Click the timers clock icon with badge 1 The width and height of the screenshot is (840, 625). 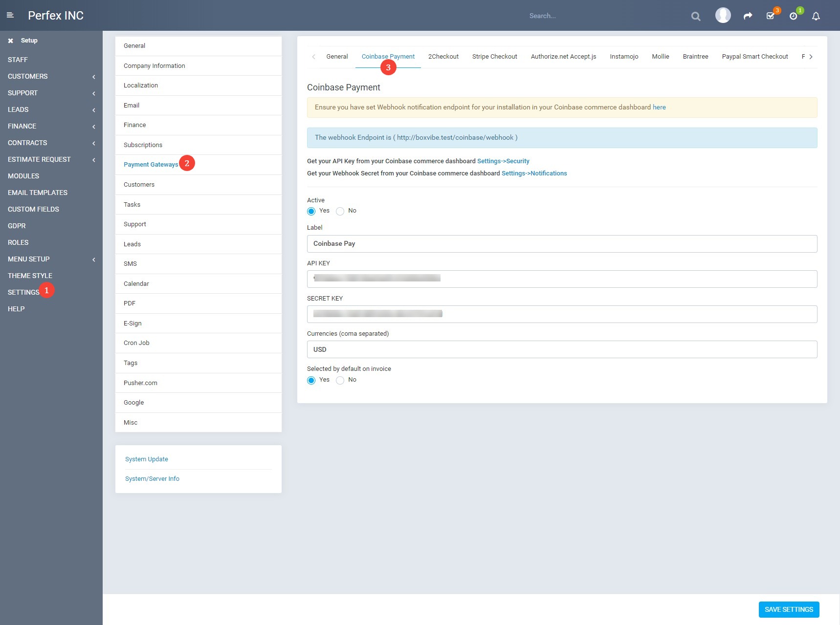[793, 16]
